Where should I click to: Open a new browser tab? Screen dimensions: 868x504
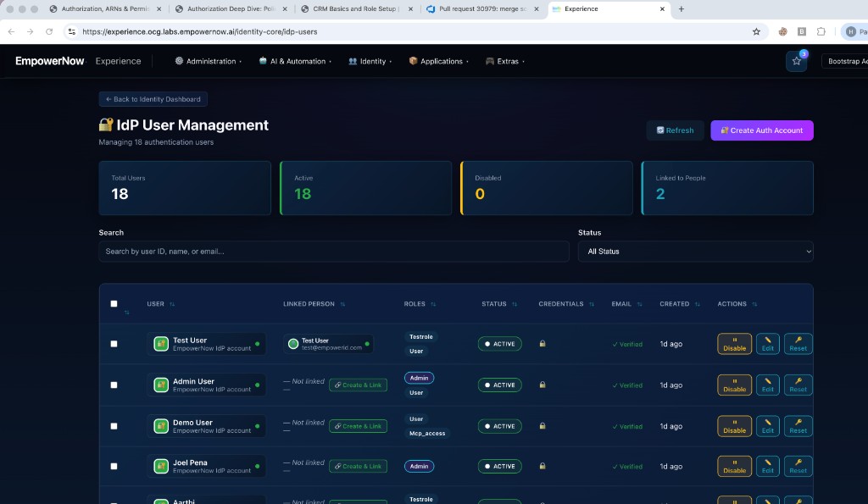(682, 8)
